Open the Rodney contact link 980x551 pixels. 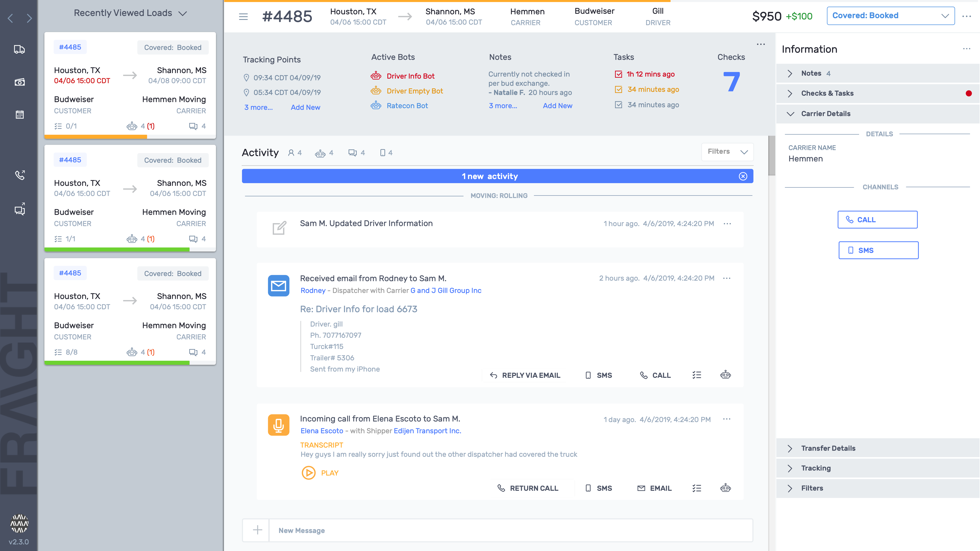point(313,291)
